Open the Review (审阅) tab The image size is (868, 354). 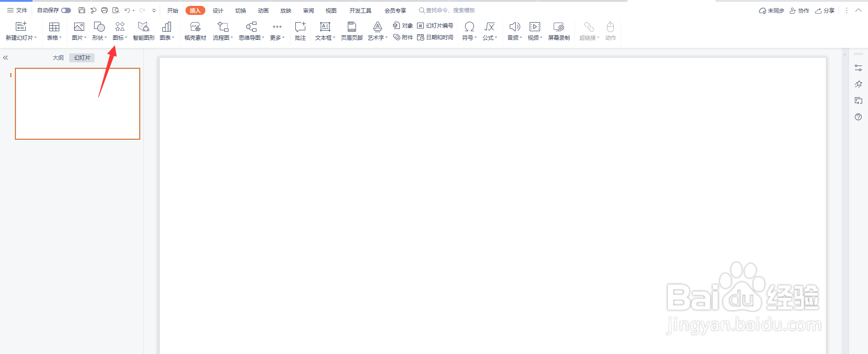point(308,10)
